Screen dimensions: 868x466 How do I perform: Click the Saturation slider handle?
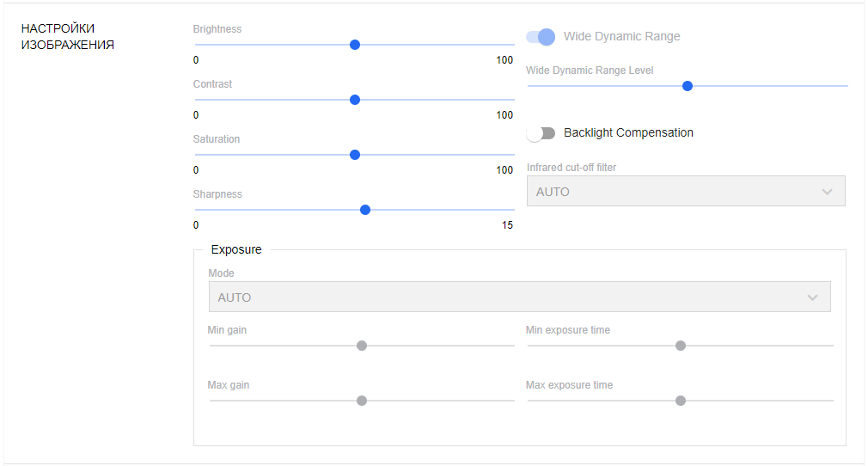(355, 155)
